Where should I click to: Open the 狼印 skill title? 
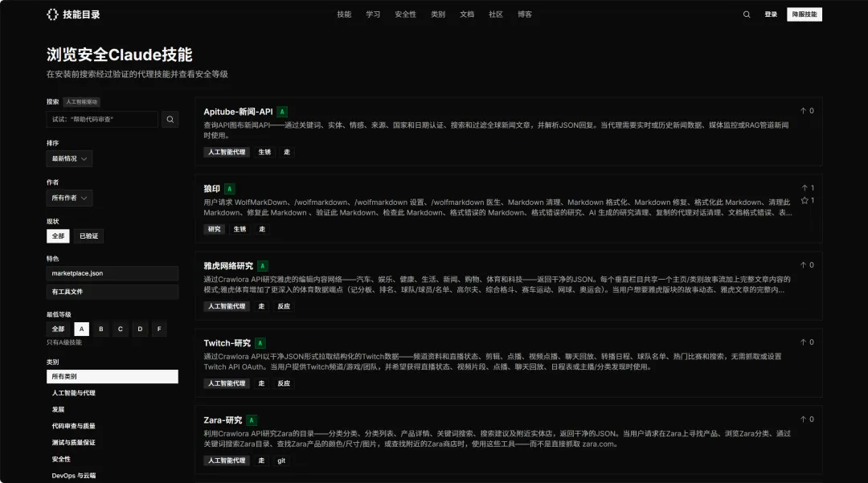211,189
